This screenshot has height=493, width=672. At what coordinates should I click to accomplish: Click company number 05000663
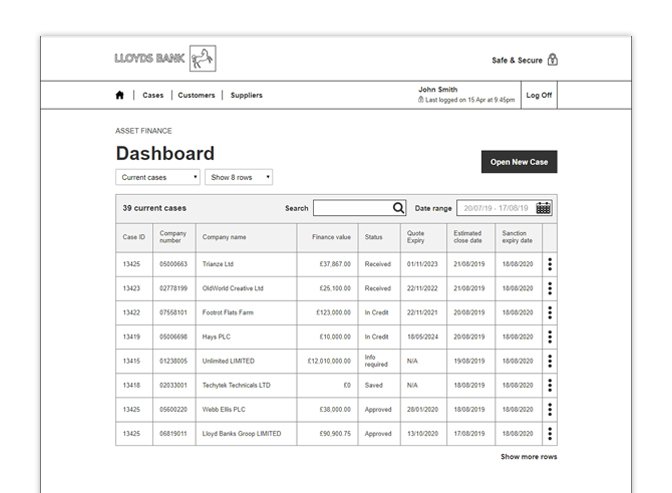click(173, 264)
